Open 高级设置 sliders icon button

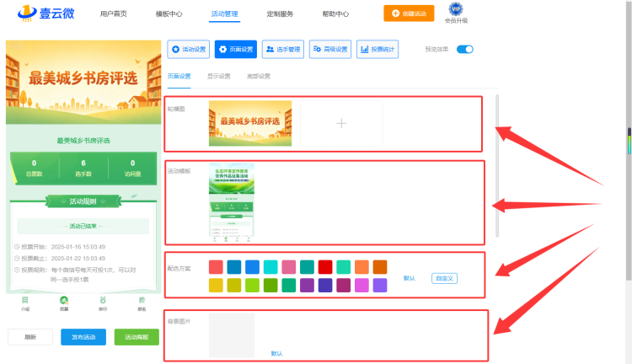[330, 49]
